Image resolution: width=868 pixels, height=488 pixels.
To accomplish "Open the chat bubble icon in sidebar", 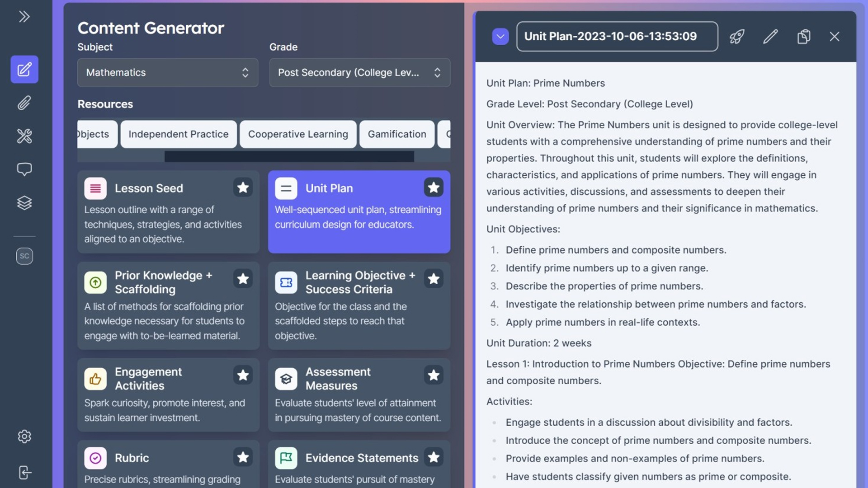I will point(24,169).
